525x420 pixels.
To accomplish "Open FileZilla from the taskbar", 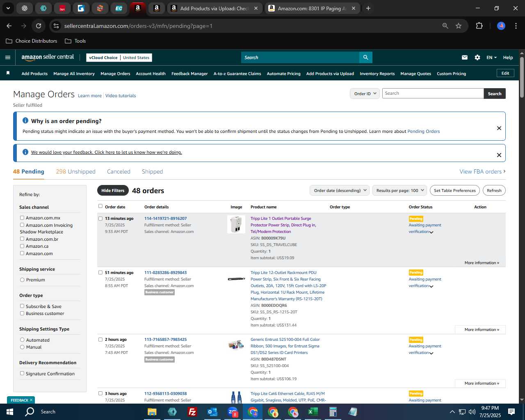I will coord(192,412).
